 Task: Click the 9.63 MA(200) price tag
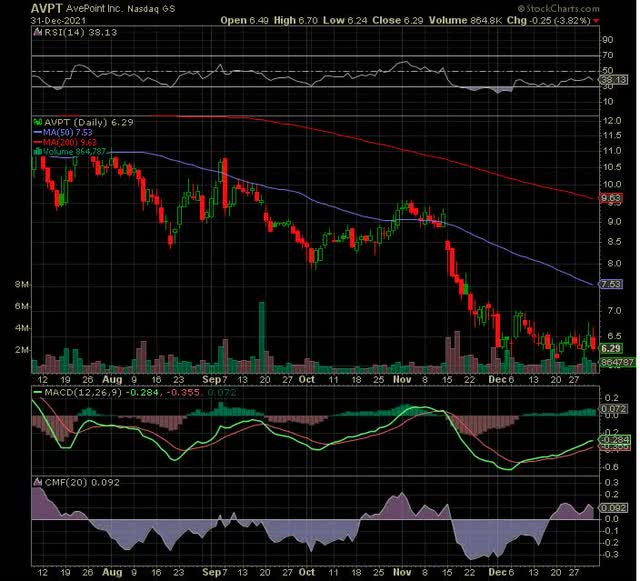611,198
